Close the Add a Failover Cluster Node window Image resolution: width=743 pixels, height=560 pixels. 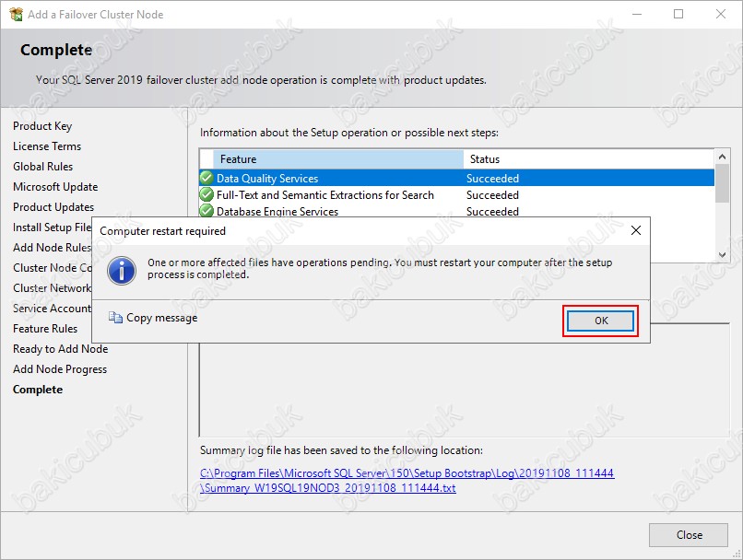[x=721, y=14]
